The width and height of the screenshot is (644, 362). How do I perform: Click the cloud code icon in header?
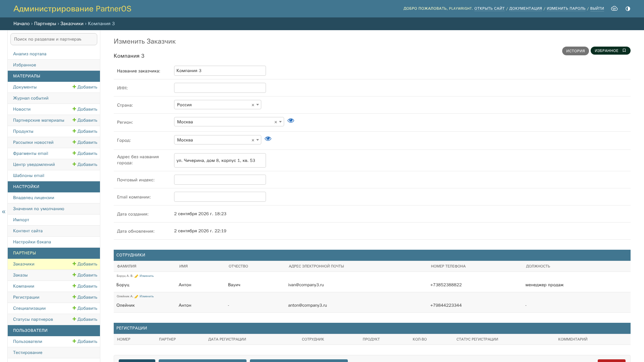(x=614, y=9)
